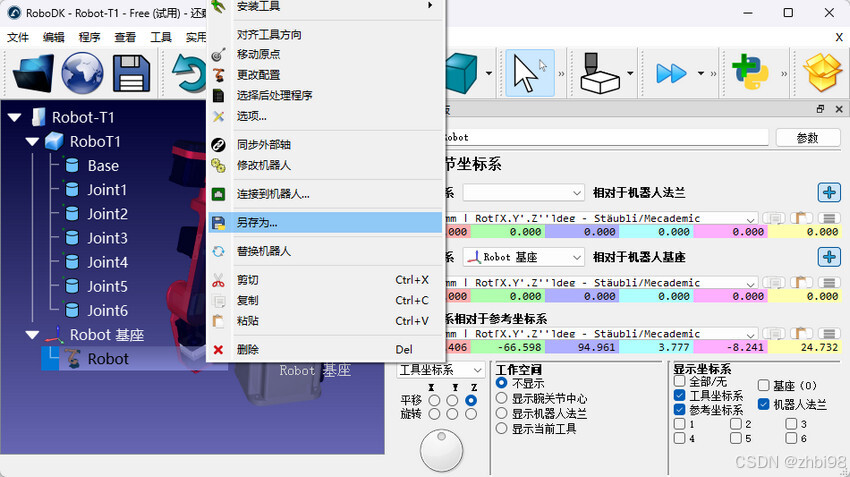
Task: Choose 替换机器人 in the context menu
Action: (x=325, y=251)
